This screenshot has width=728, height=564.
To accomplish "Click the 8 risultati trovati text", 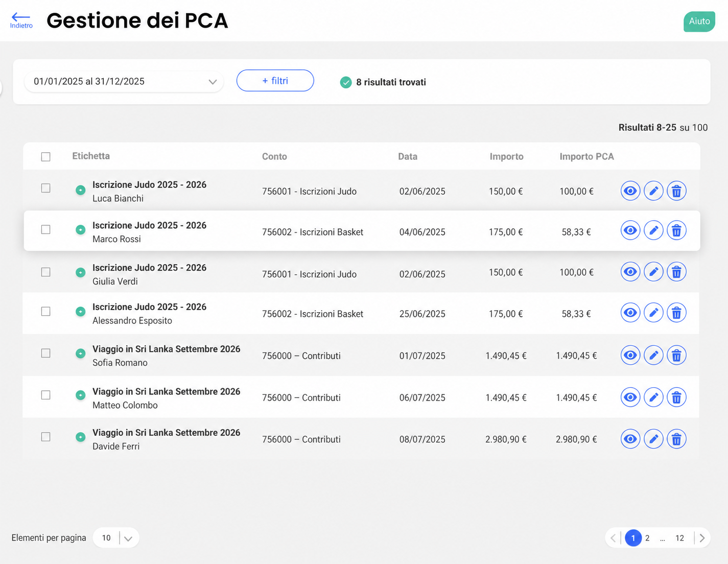I will tap(391, 82).
